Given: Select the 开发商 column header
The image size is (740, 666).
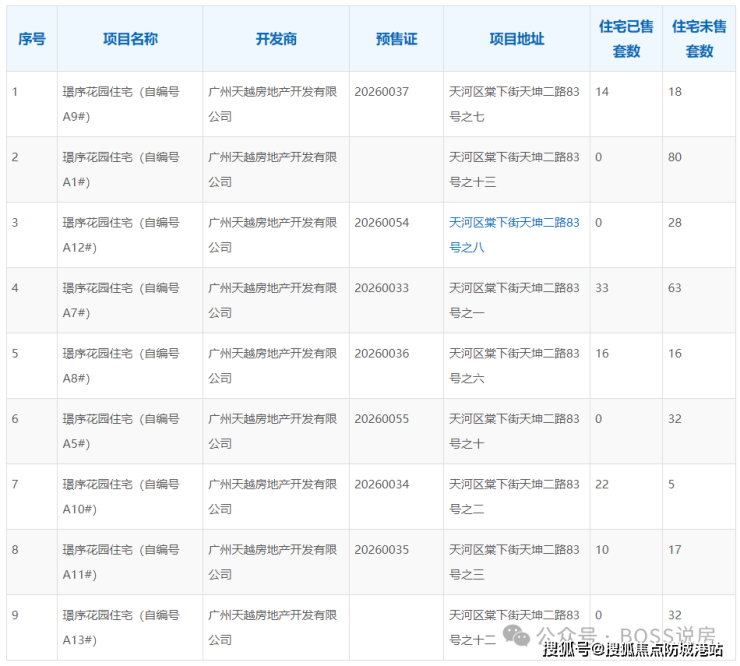Looking at the screenshot, I should (x=276, y=39).
